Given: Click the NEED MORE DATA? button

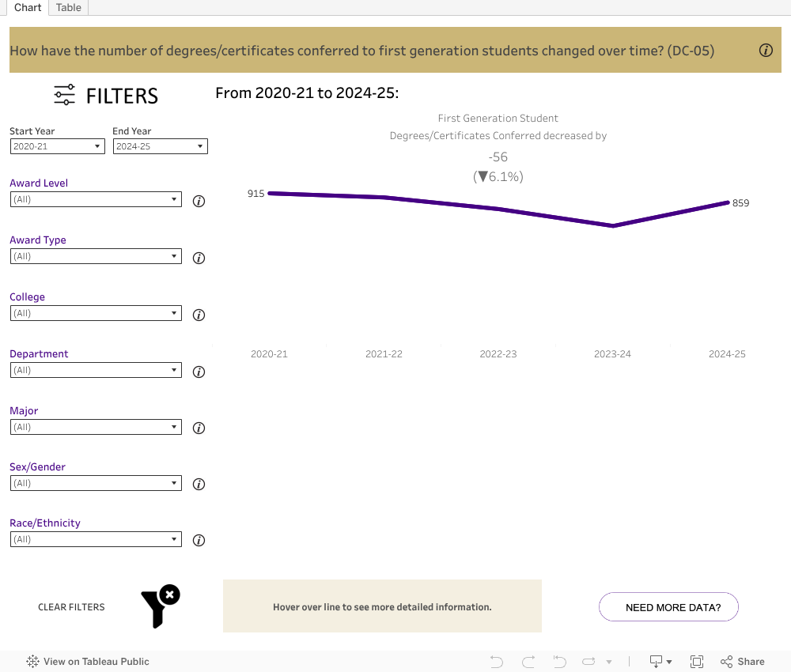Looking at the screenshot, I should tap(668, 607).
